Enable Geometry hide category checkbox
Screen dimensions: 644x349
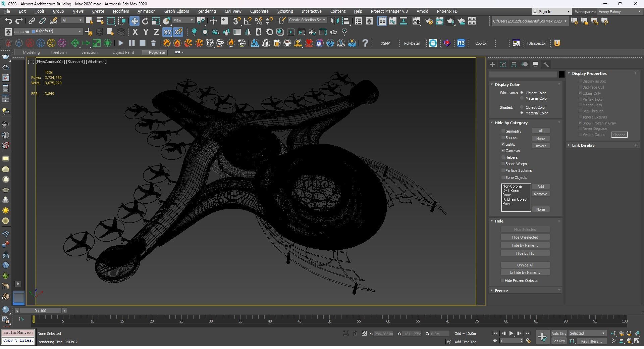pyautogui.click(x=503, y=131)
